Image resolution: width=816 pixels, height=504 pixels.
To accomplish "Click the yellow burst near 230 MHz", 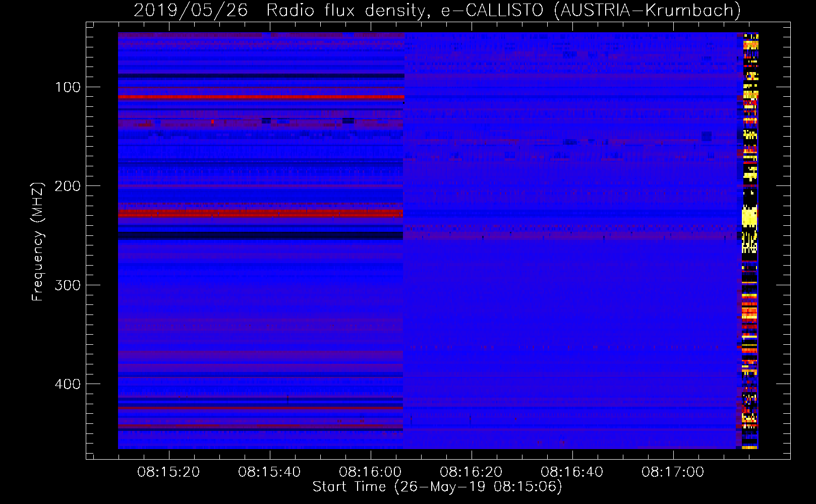I will (x=749, y=216).
